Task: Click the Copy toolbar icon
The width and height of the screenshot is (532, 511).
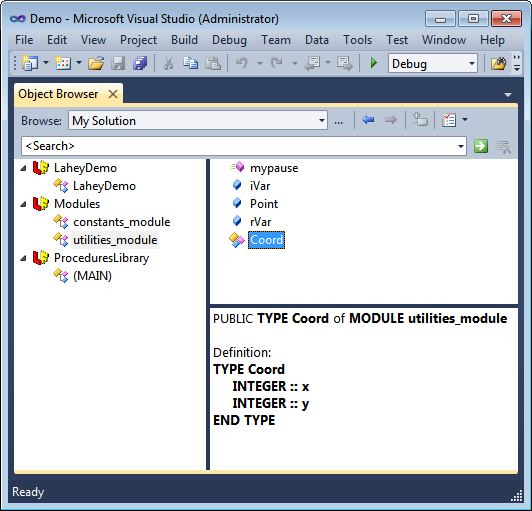Action: pyautogui.click(x=190, y=63)
